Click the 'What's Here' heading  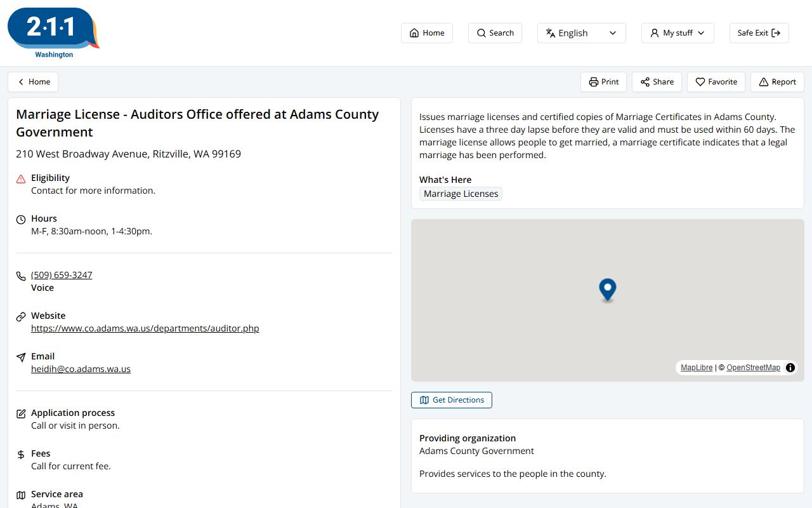(x=445, y=180)
